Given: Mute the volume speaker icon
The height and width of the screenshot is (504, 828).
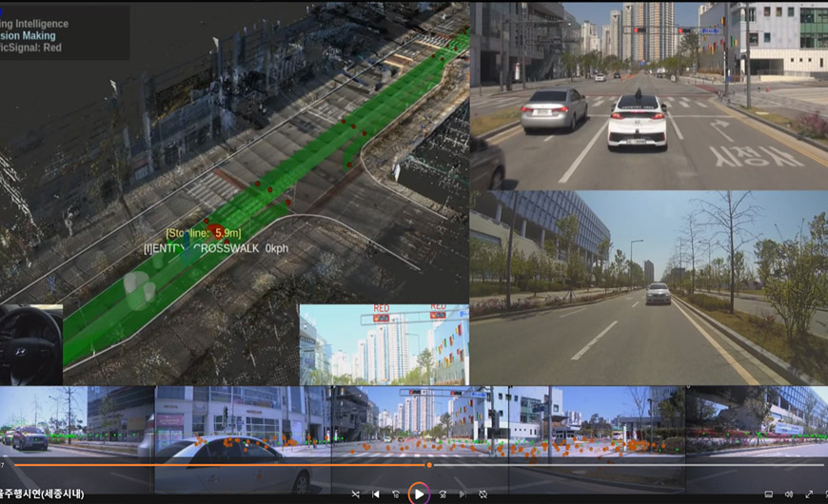Looking at the screenshot, I should 789,494.
